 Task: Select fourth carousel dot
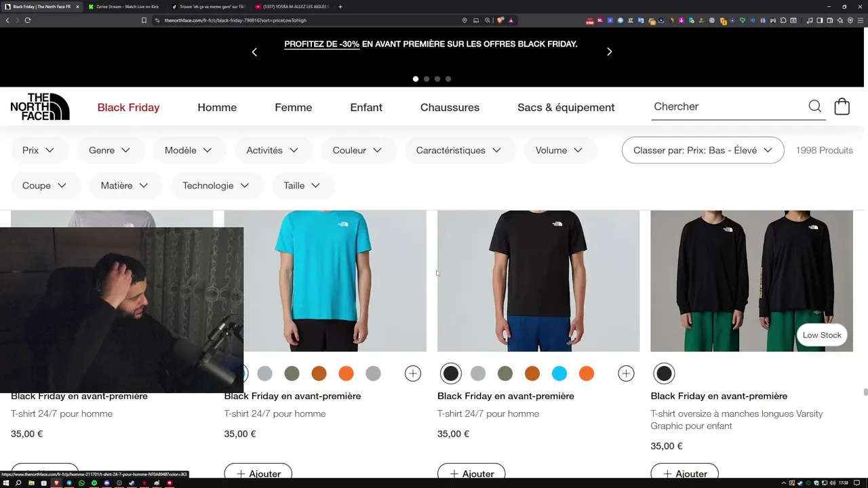pyautogui.click(x=448, y=79)
